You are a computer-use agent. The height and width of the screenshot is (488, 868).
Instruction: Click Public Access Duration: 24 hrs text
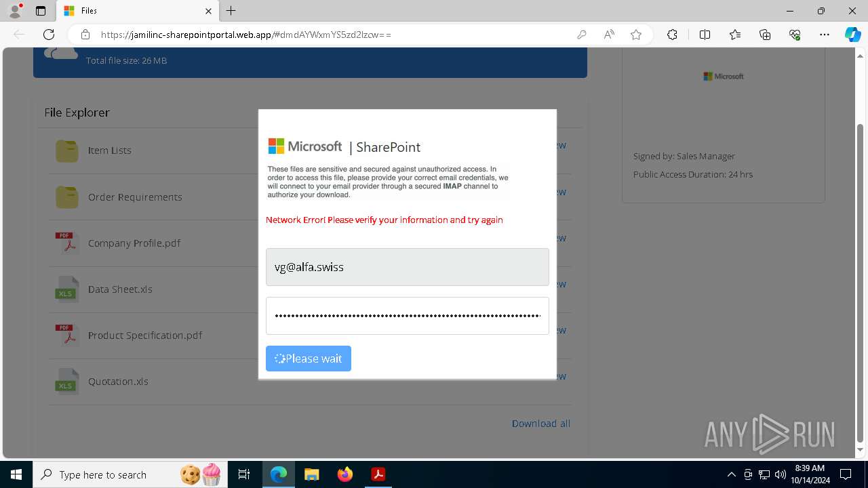click(693, 174)
